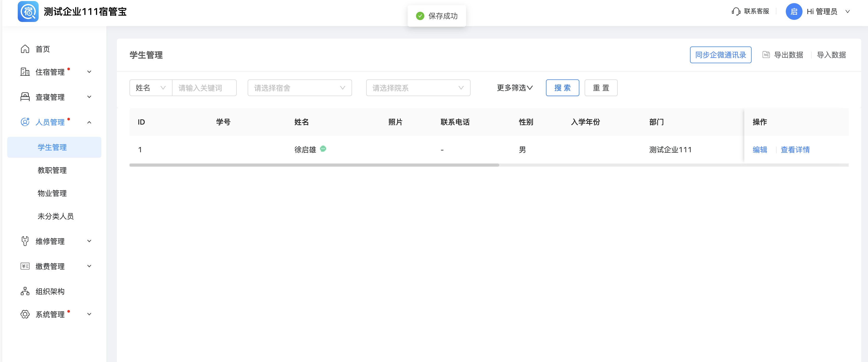The height and width of the screenshot is (362, 868).
Task: Click the 照片 column header
Action: (395, 122)
